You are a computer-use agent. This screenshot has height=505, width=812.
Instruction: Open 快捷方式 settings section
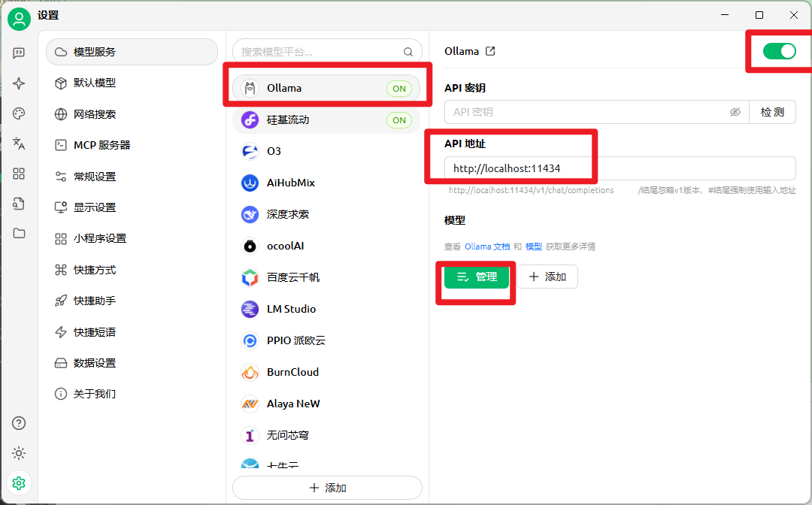click(x=132, y=270)
